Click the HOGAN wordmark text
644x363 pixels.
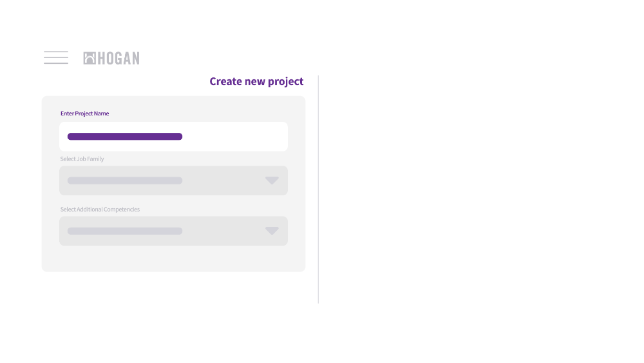coord(118,59)
